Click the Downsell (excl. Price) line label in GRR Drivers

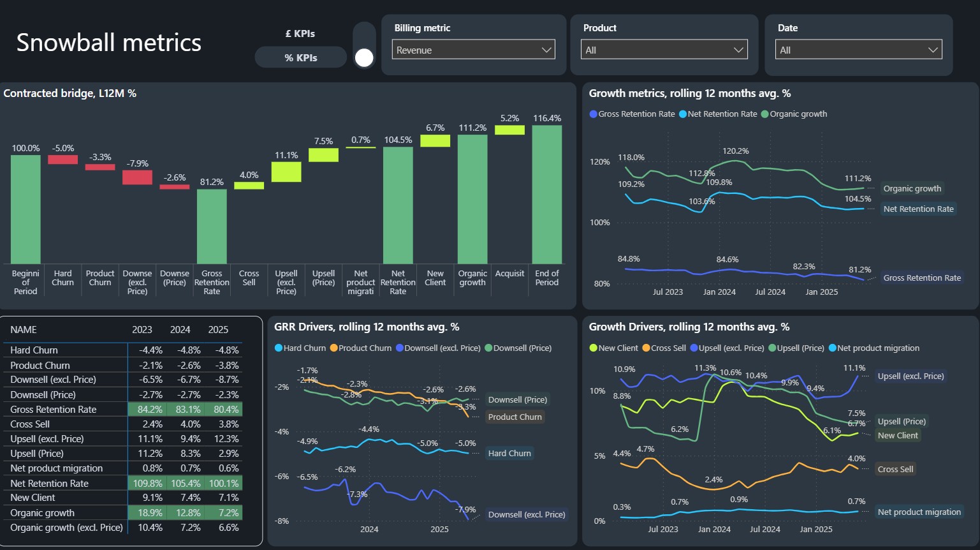pyautogui.click(x=527, y=515)
